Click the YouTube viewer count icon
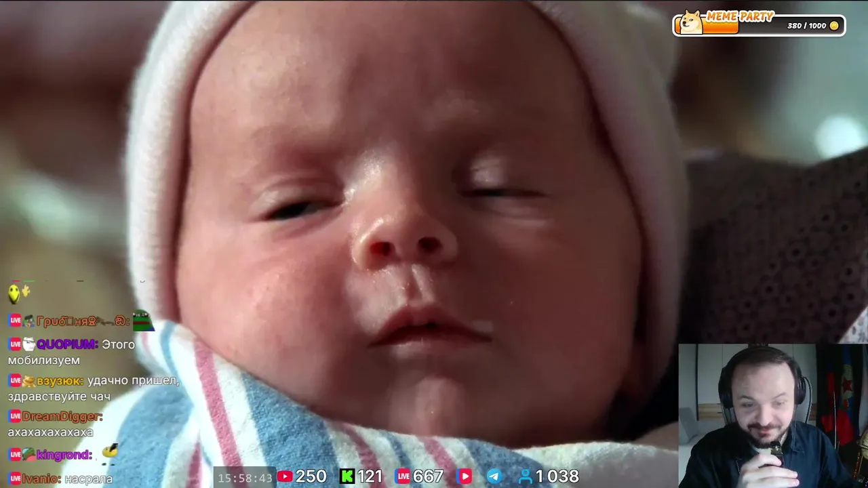Screen dimensions: 868x488 [x=285, y=476]
